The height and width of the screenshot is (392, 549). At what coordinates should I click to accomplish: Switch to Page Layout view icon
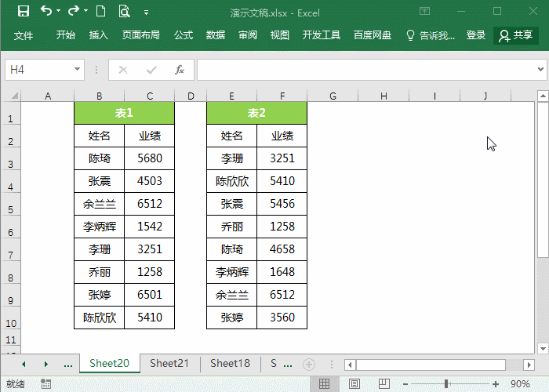(354, 384)
